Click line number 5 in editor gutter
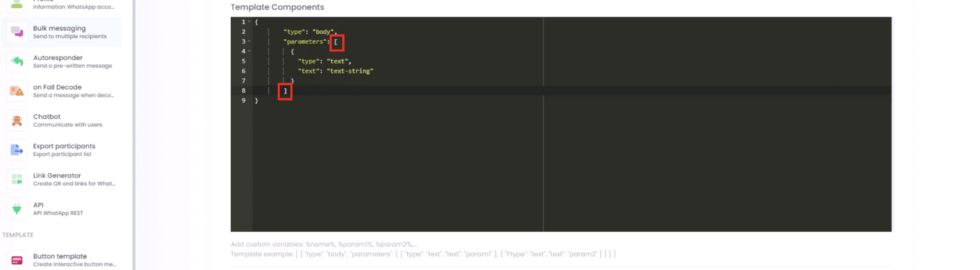The height and width of the screenshot is (270, 980). pyautogui.click(x=243, y=61)
